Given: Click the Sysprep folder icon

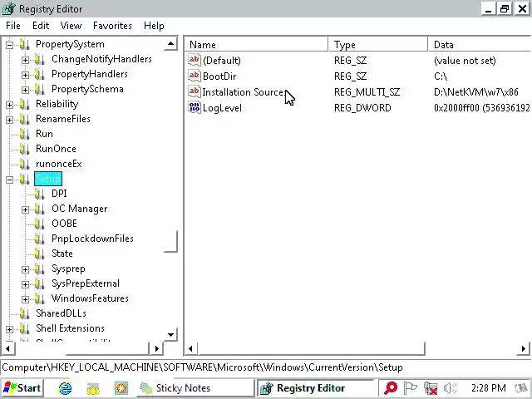Looking at the screenshot, I should (x=40, y=269).
